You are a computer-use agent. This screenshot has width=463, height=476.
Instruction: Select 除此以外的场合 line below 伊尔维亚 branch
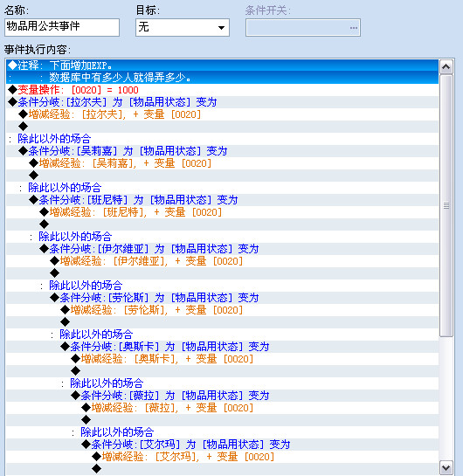click(x=223, y=286)
